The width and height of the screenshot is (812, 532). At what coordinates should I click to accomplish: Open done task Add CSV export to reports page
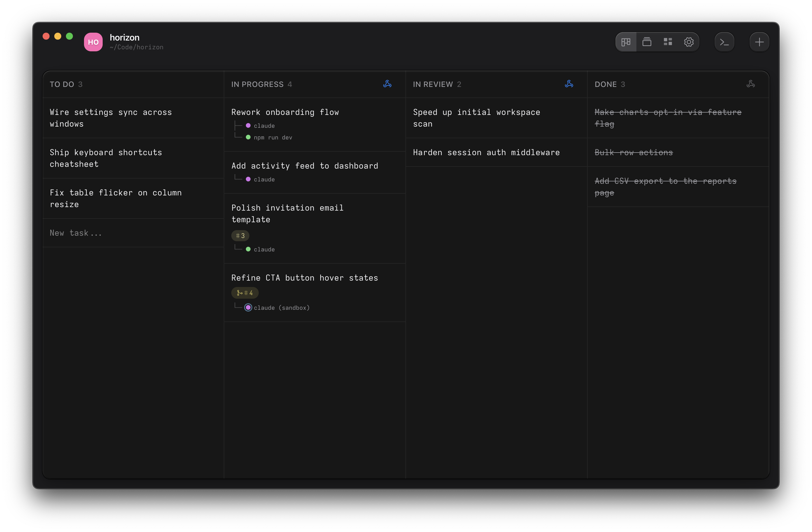coord(678,187)
